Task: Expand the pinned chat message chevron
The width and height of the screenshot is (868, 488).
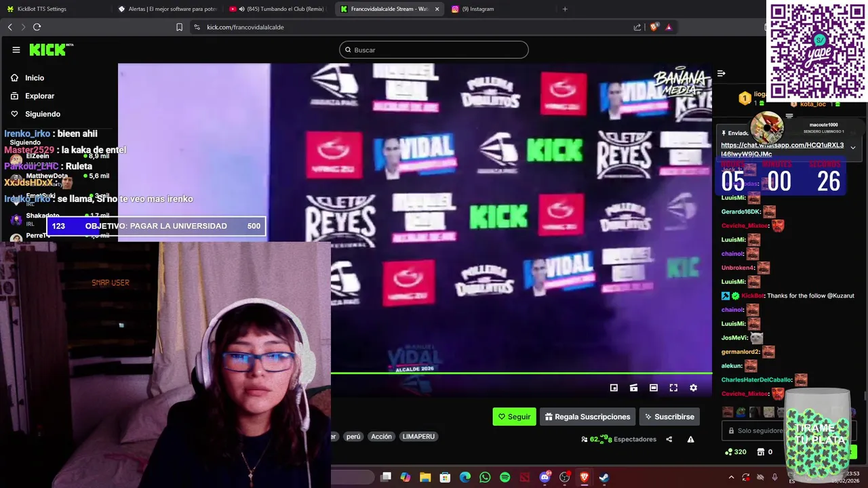Action: (x=853, y=147)
